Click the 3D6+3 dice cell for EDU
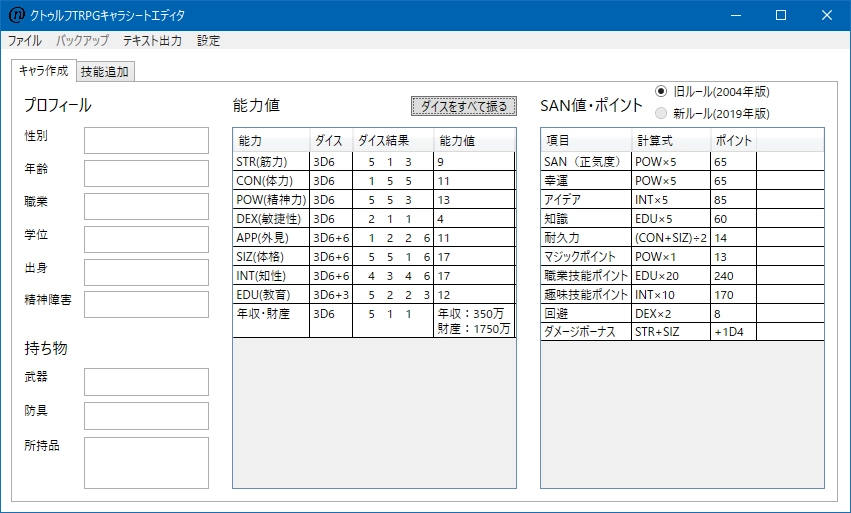851x513 pixels. 331,295
